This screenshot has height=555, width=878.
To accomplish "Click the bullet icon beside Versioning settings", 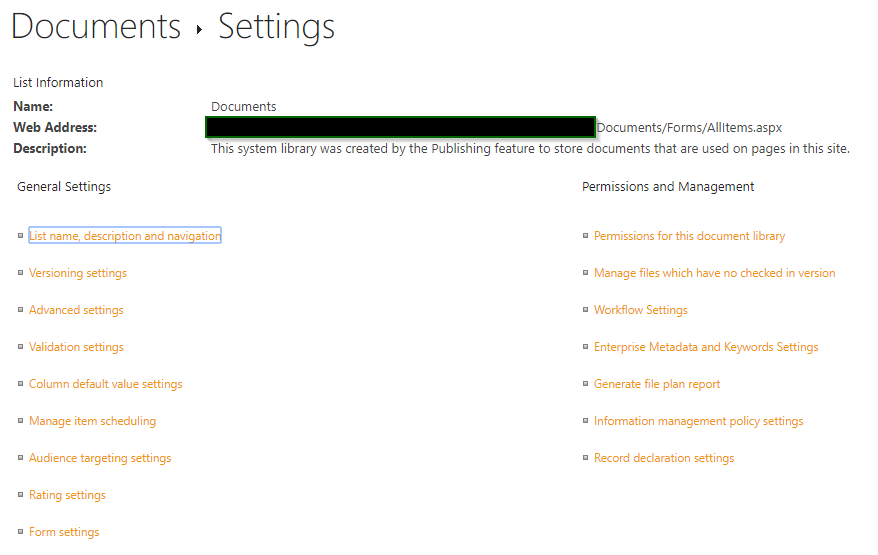I will click(x=20, y=273).
